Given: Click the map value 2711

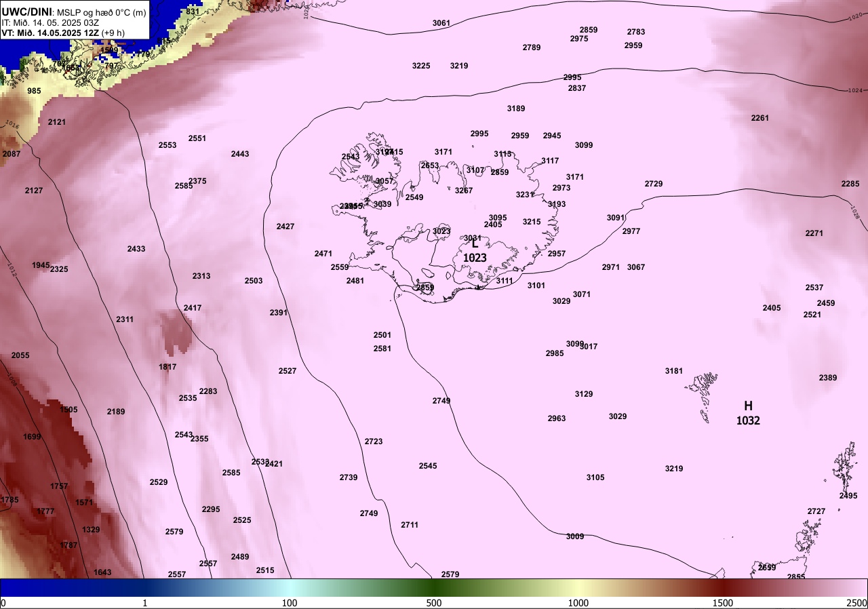Looking at the screenshot, I should pos(410,525).
